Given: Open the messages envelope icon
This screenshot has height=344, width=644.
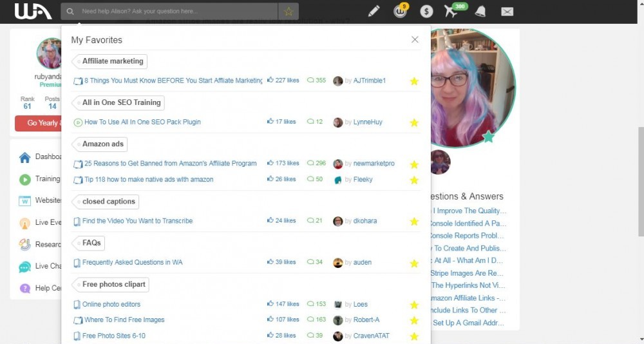Looking at the screenshot, I should (507, 12).
